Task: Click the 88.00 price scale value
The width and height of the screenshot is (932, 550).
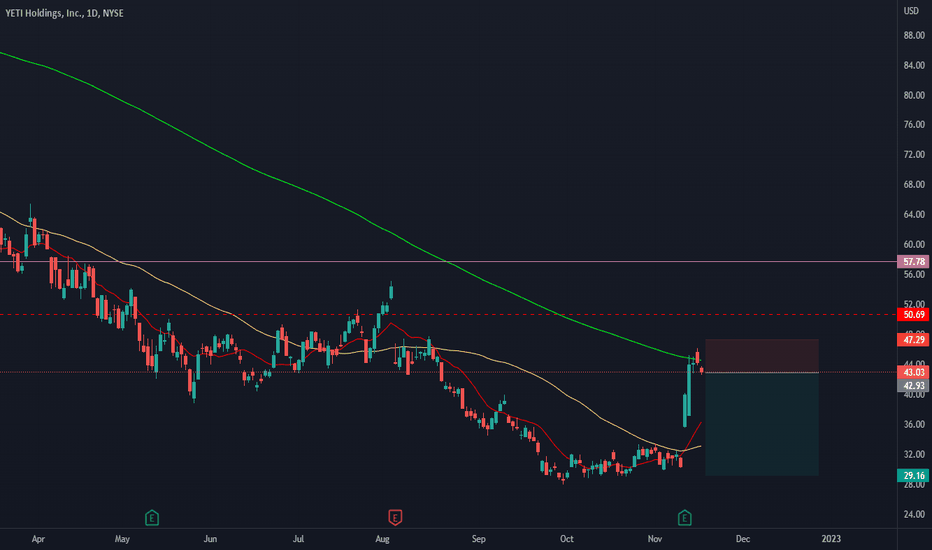Action: coord(914,36)
